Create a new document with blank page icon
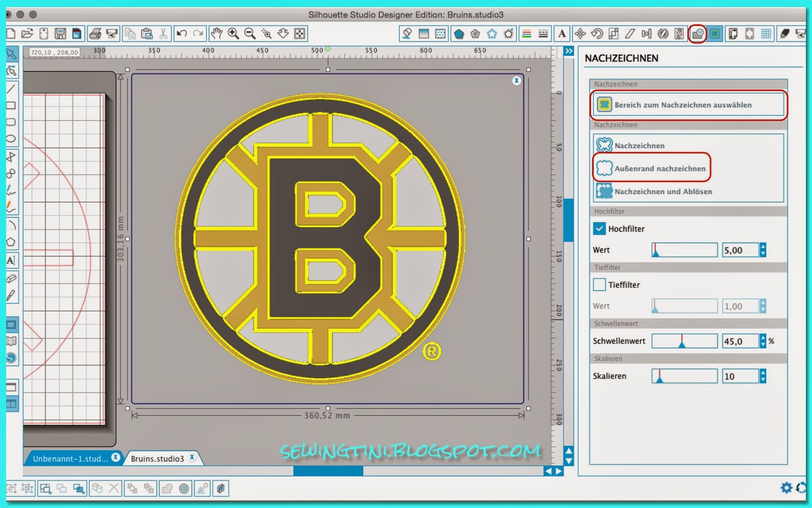This screenshot has height=508, width=812. (x=11, y=34)
